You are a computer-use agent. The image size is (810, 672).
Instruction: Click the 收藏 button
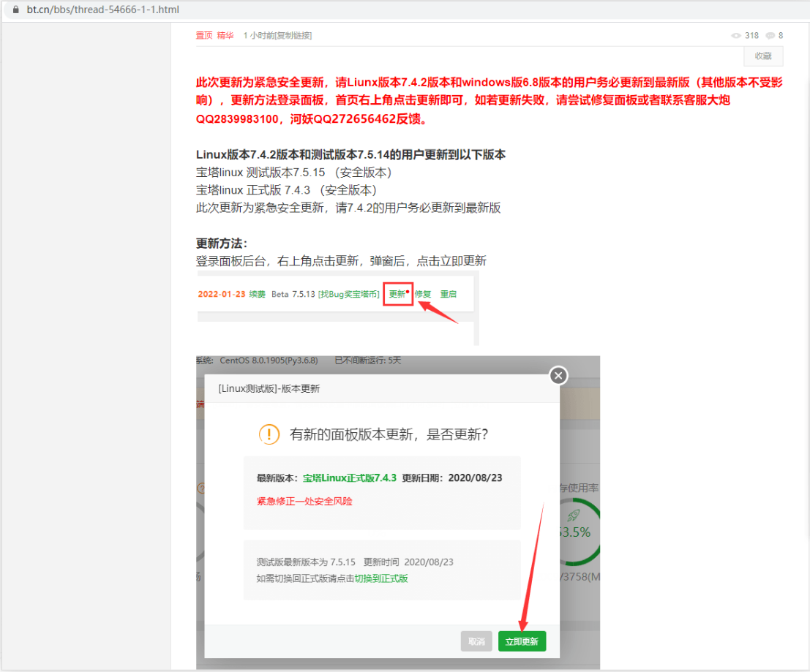pyautogui.click(x=763, y=56)
